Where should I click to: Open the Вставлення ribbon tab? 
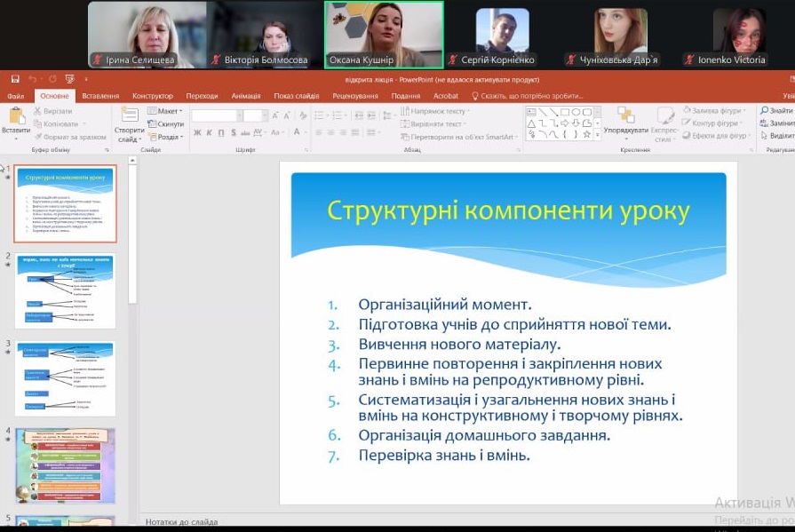click(x=100, y=96)
